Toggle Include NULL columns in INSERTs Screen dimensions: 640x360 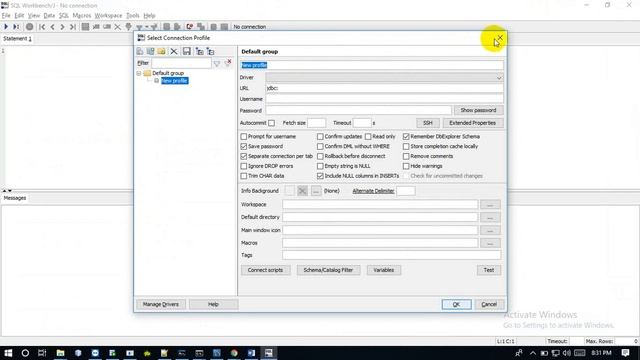click(x=320, y=176)
